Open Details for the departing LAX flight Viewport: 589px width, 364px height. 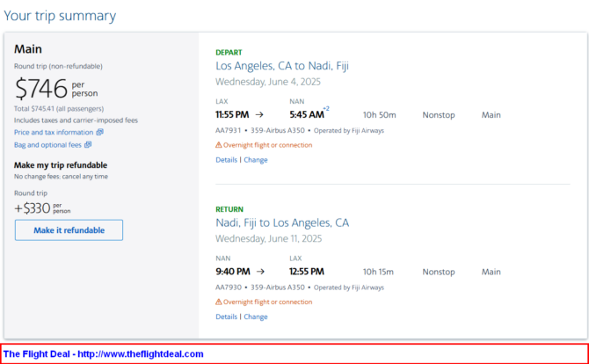[x=227, y=160]
